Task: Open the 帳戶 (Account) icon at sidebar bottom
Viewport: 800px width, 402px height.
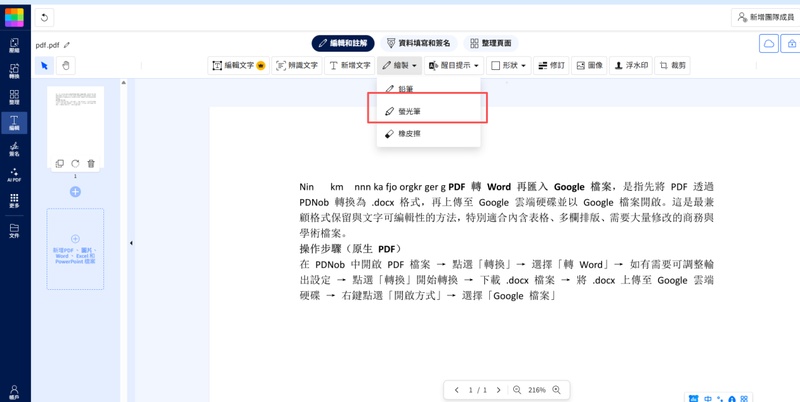Action: coord(14,392)
